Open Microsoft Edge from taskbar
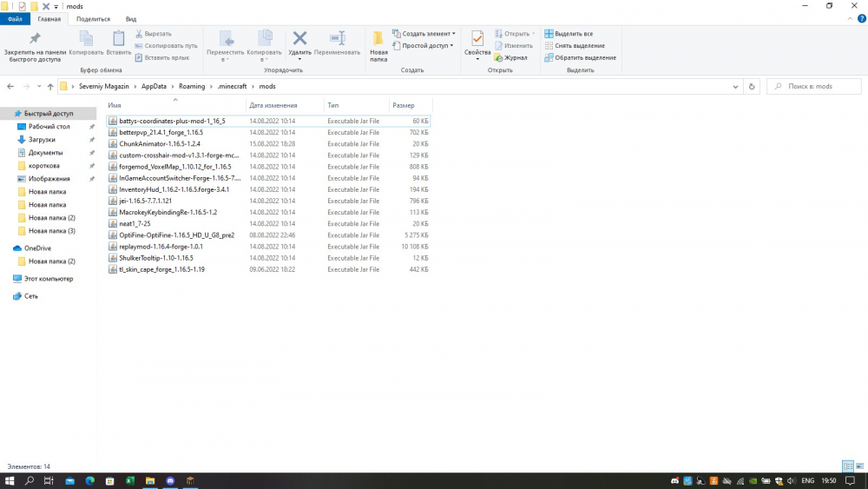 pos(89,480)
